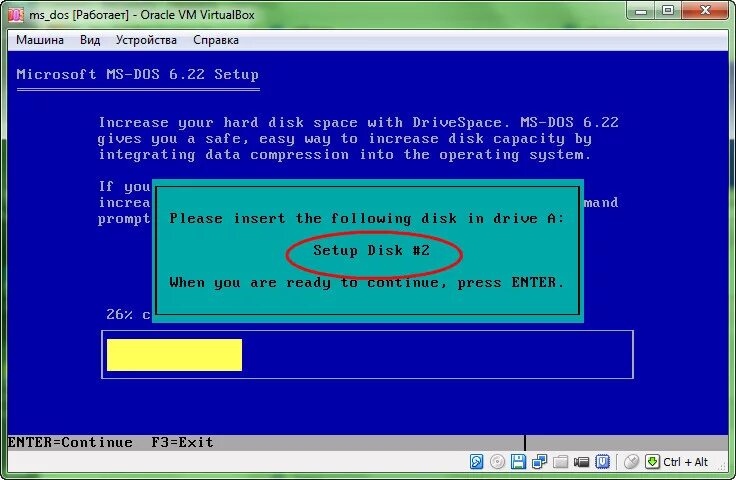Click the hard disk activity icon
The width and height of the screenshot is (736, 480).
(476, 462)
